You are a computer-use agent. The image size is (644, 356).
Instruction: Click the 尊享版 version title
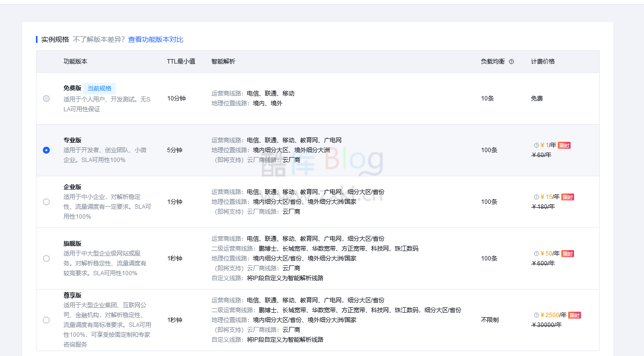click(x=72, y=295)
